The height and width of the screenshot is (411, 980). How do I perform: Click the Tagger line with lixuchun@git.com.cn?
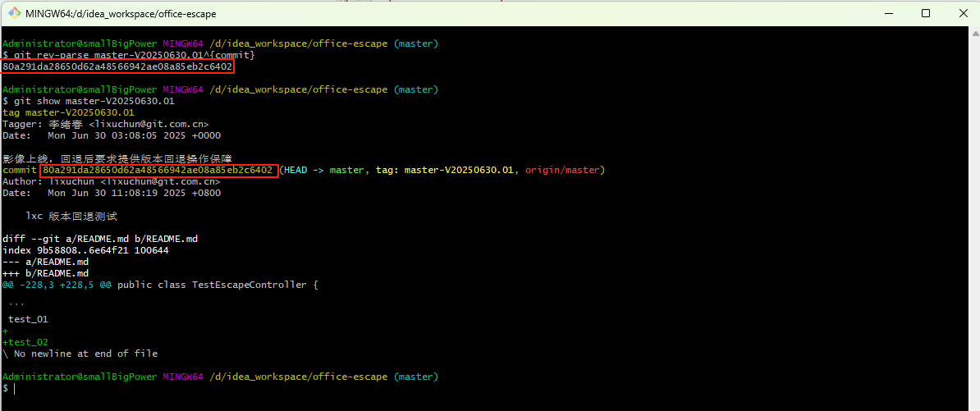point(106,124)
